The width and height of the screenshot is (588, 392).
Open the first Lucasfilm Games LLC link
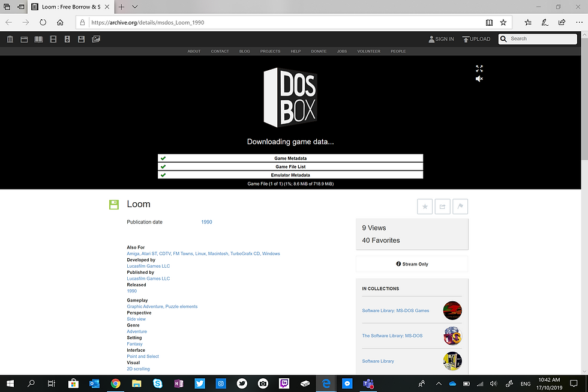pyautogui.click(x=149, y=266)
